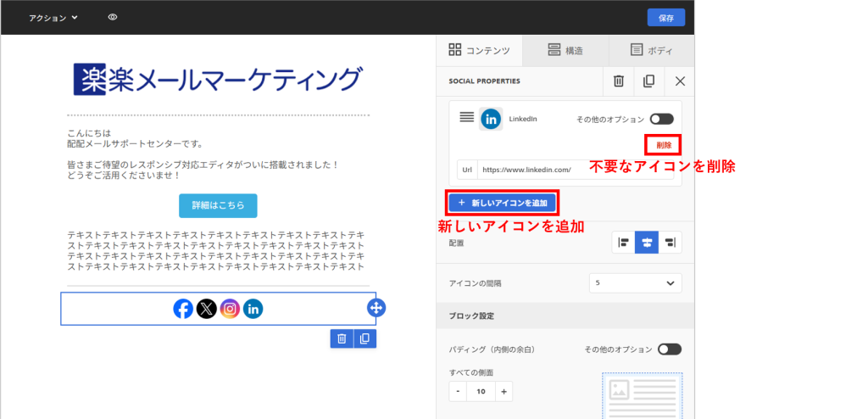The width and height of the screenshot is (868, 419).
Task: Click the padding value field showing 10
Action: (481, 391)
